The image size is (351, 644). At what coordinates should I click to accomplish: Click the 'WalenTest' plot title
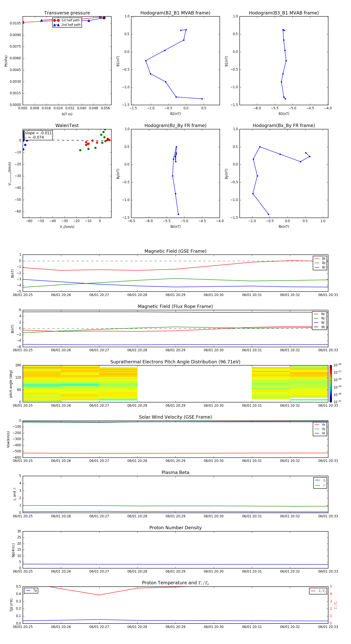pos(67,125)
